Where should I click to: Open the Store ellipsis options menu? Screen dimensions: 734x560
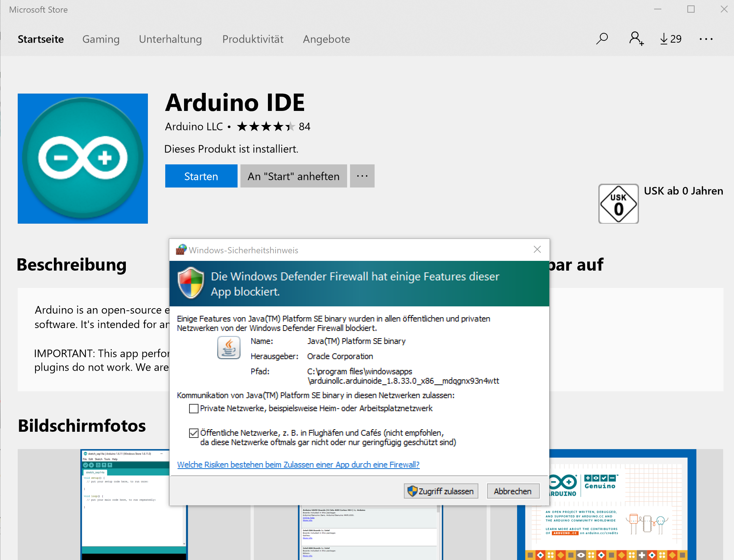[x=705, y=39]
